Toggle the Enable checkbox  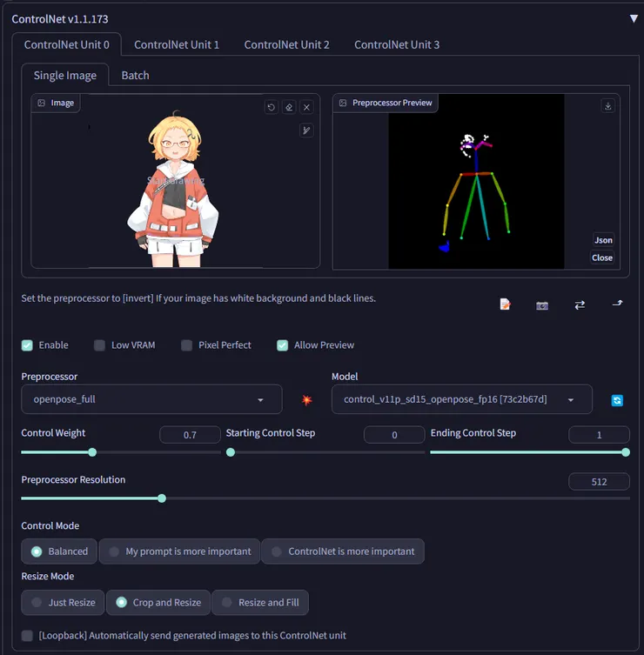point(27,345)
